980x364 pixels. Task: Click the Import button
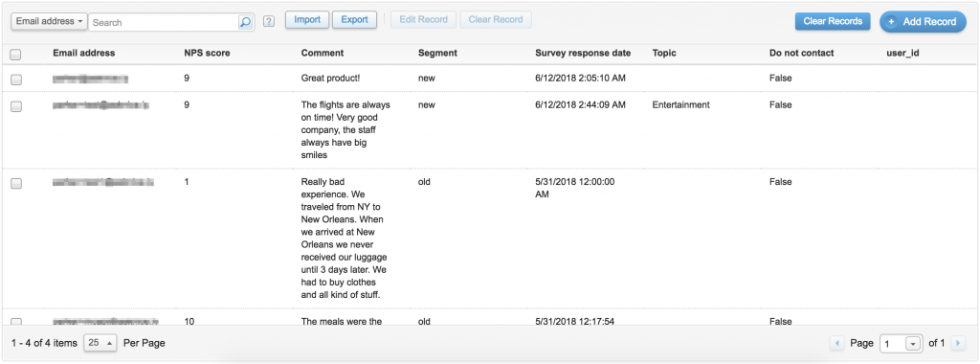307,19
